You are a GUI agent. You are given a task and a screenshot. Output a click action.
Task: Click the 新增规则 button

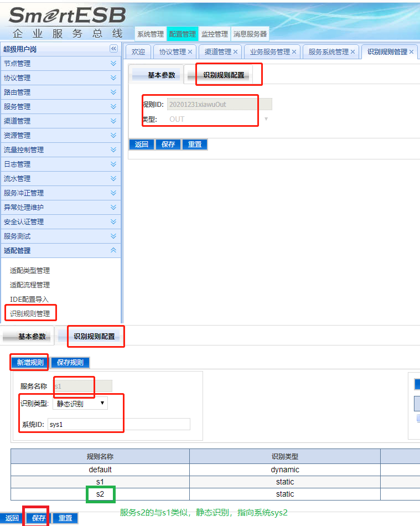[30, 363]
